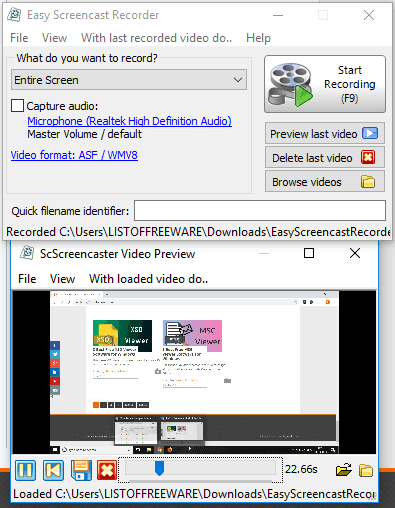The width and height of the screenshot is (395, 508).
Task: Open the Help menu
Action: pos(258,38)
